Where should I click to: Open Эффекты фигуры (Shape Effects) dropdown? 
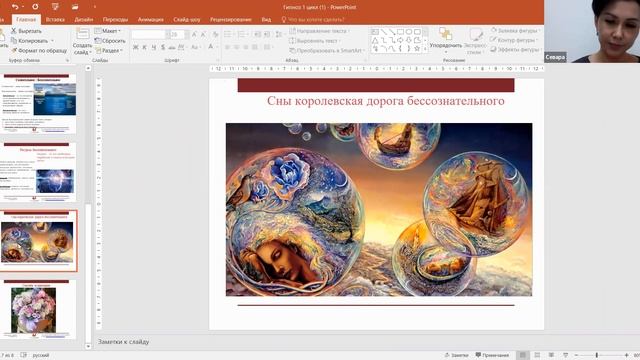[x=516, y=49]
